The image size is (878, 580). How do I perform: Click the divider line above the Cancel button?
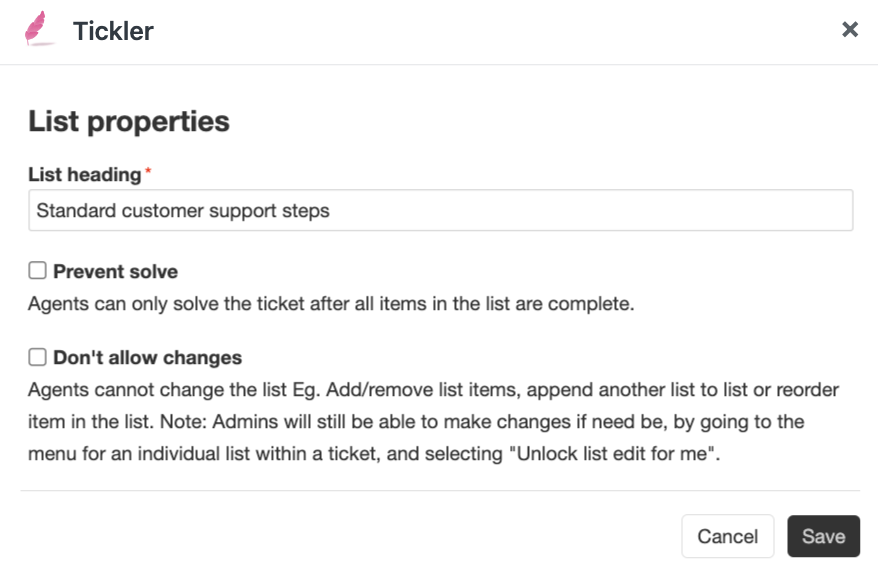click(x=440, y=490)
